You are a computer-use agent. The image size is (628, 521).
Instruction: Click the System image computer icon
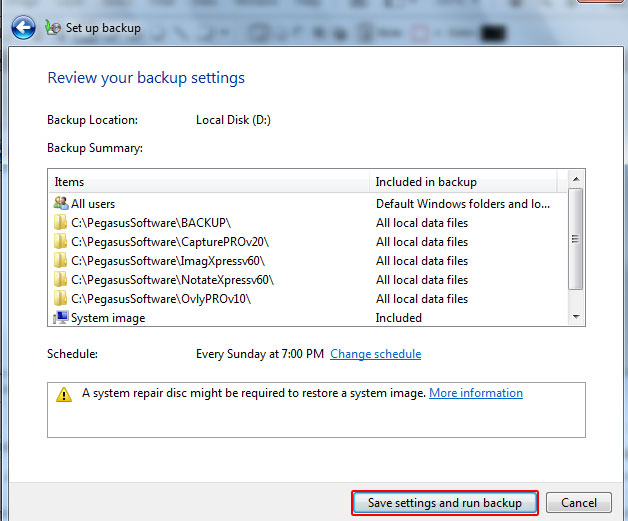coord(60,318)
